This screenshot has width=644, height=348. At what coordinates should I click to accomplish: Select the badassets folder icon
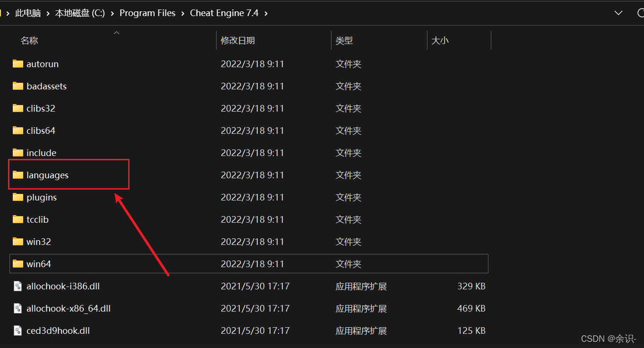click(18, 86)
